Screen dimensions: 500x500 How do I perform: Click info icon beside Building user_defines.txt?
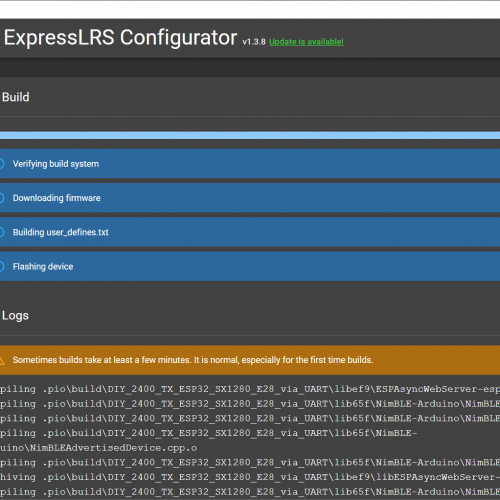point(1,232)
